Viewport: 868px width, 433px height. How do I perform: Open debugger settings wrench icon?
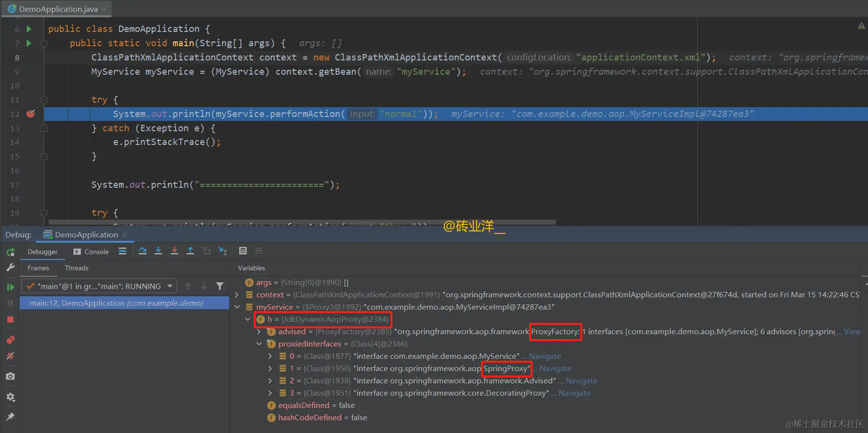(x=10, y=268)
